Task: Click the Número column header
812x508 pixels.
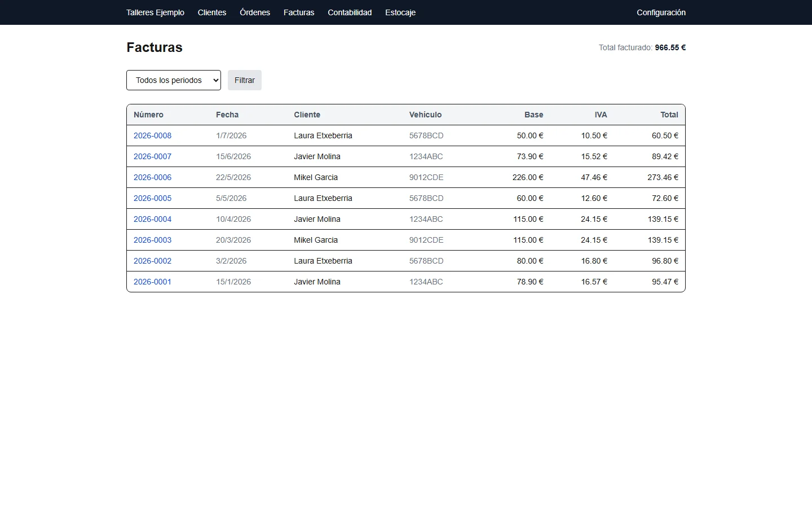Action: 148,115
